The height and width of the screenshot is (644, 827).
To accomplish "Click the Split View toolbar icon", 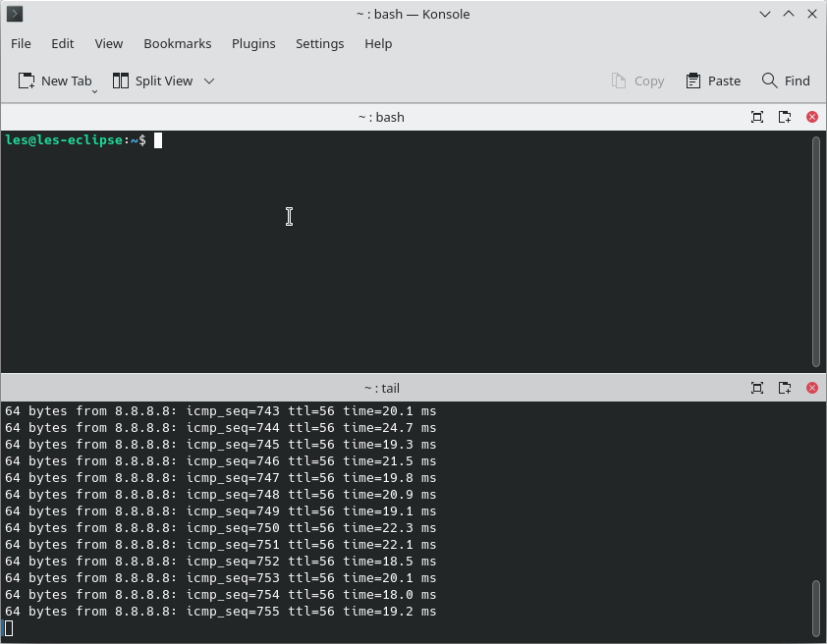I will point(120,80).
